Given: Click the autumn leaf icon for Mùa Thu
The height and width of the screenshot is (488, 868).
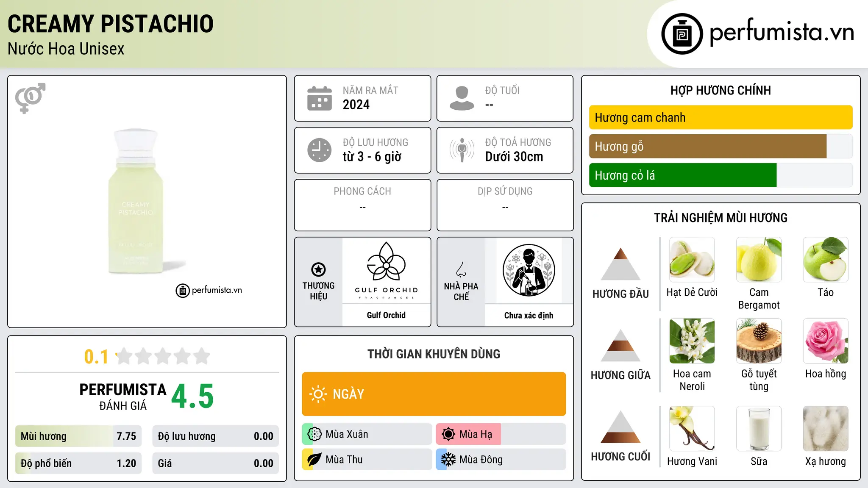Looking at the screenshot, I should (314, 460).
